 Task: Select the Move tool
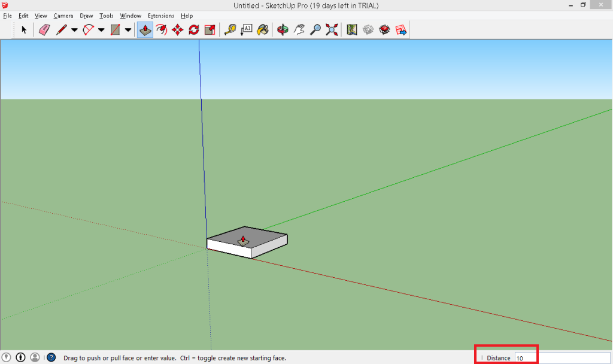(177, 29)
